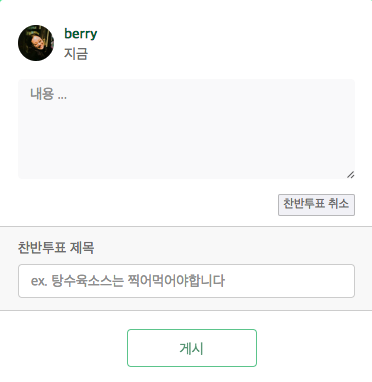372x382 pixels.
Task: Click the green berry author name
Action: pyautogui.click(x=81, y=34)
